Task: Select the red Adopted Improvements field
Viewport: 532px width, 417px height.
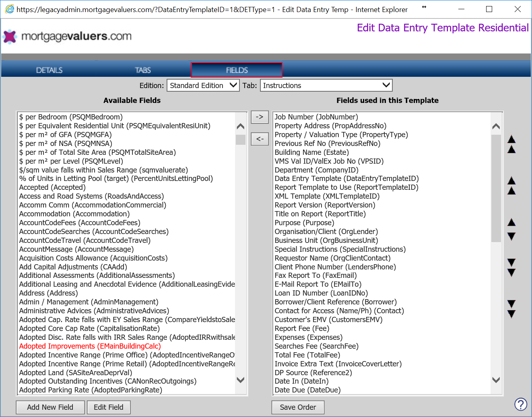Action: (x=90, y=346)
